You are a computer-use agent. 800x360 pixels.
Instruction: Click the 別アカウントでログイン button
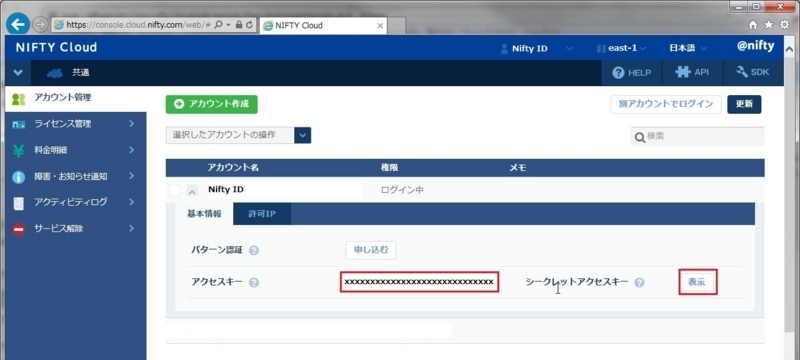(666, 104)
